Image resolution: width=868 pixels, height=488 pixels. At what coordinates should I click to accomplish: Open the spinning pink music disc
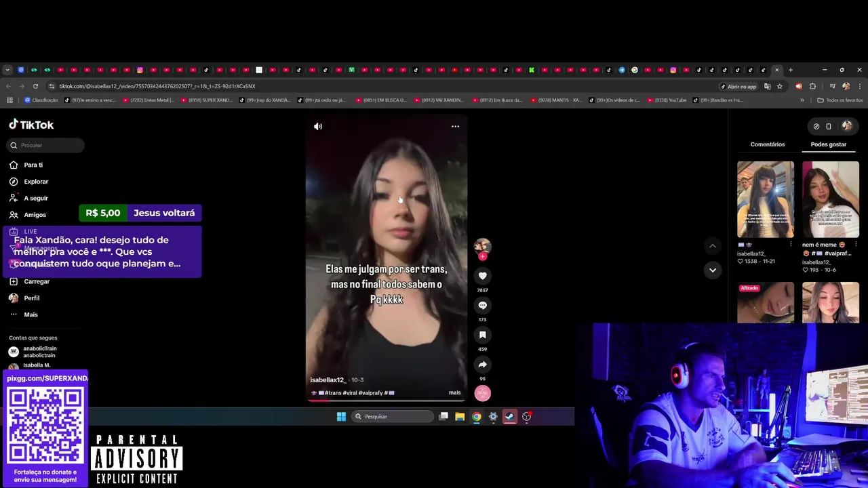[x=482, y=393]
